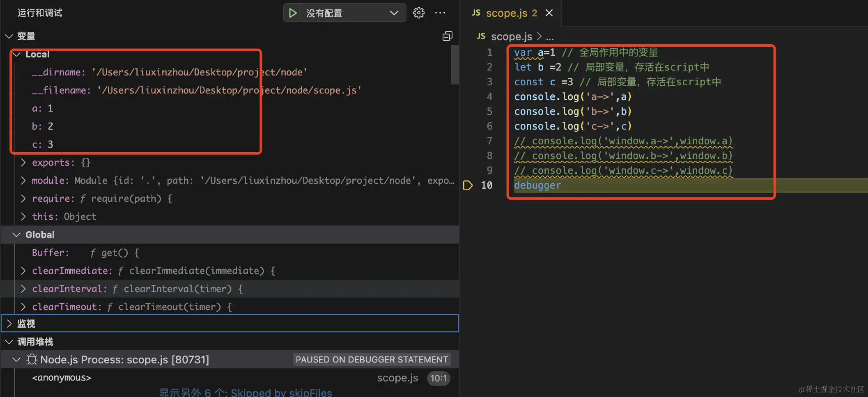Start debugging with the green play icon
Image resolution: width=868 pixels, height=397 pixels.
[292, 13]
